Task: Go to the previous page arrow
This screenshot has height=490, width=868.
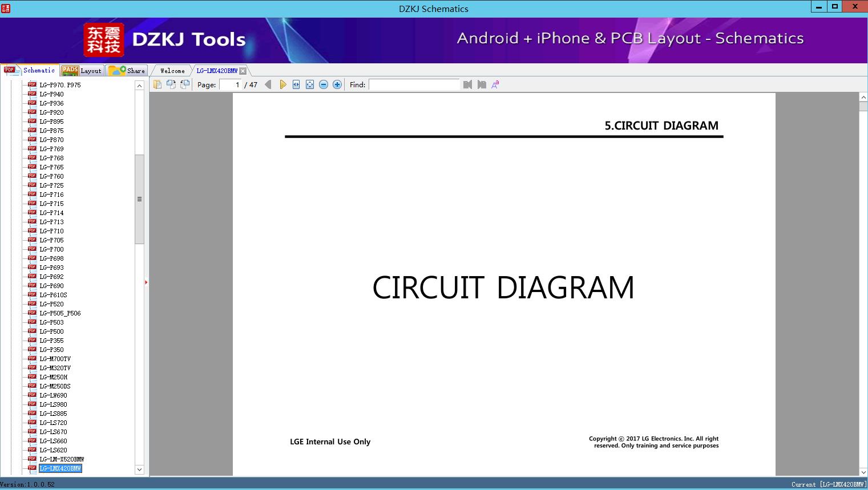Action: [x=268, y=84]
